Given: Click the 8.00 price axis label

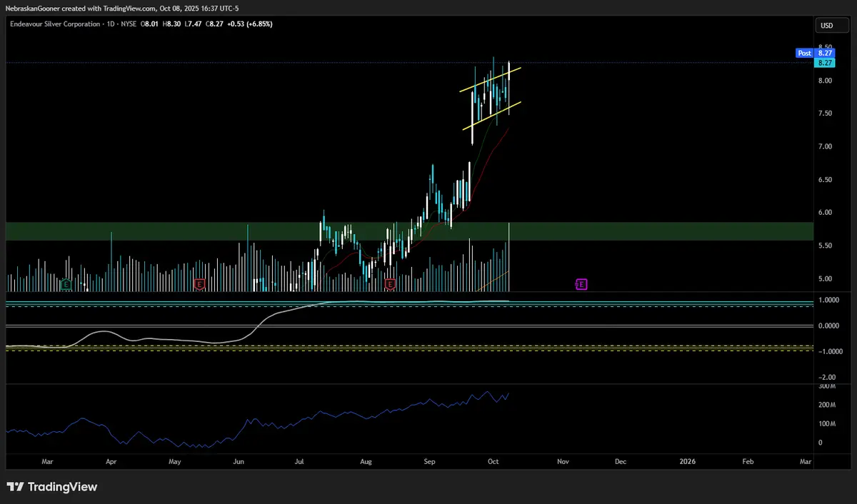Looking at the screenshot, I should point(825,81).
